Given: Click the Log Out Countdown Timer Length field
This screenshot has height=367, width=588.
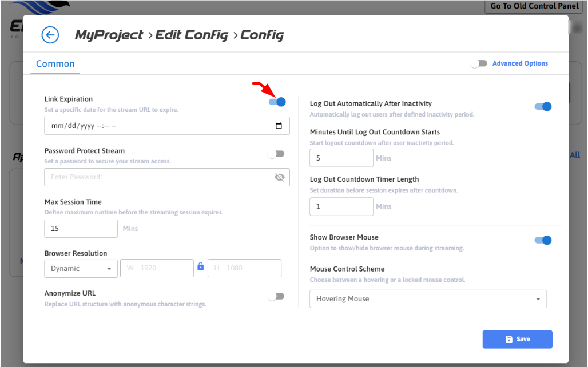Looking at the screenshot, I should pyautogui.click(x=341, y=206).
